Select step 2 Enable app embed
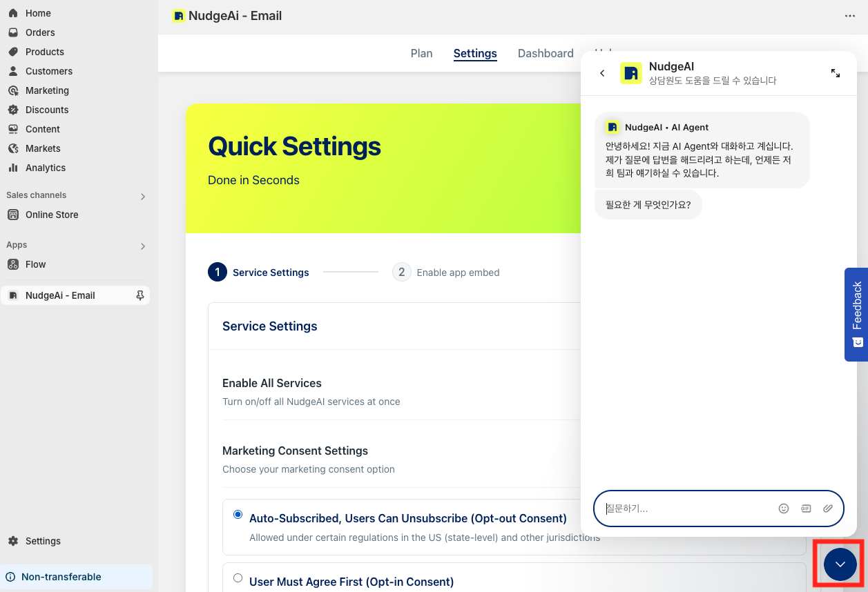 pos(446,273)
